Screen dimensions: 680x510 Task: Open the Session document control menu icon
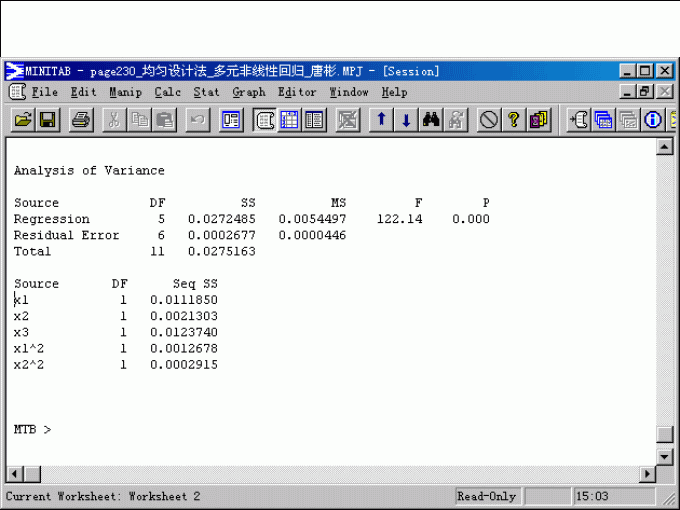[x=17, y=92]
